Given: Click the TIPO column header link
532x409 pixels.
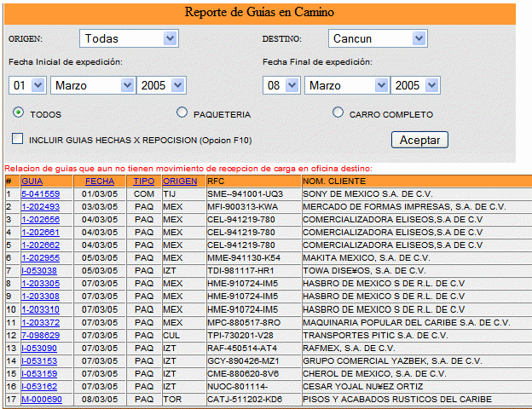Looking at the screenshot, I should coord(143,181).
